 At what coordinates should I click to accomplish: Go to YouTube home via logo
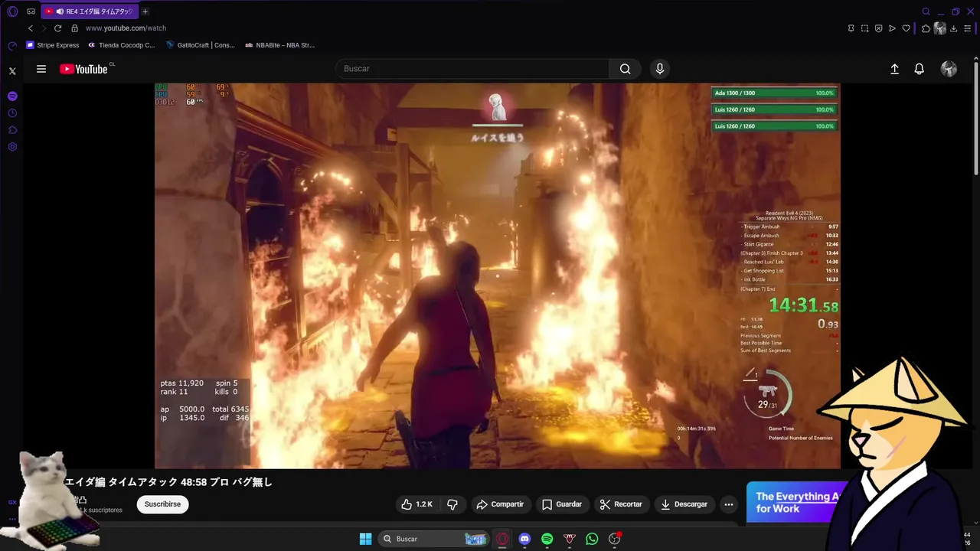pyautogui.click(x=84, y=69)
